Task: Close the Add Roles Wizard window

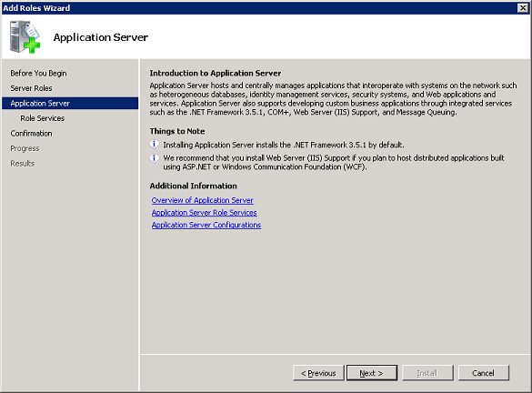Action: click(523, 8)
